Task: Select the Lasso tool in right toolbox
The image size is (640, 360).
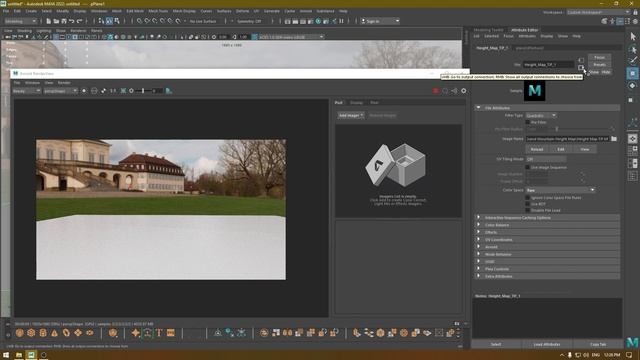Action: coord(633,49)
